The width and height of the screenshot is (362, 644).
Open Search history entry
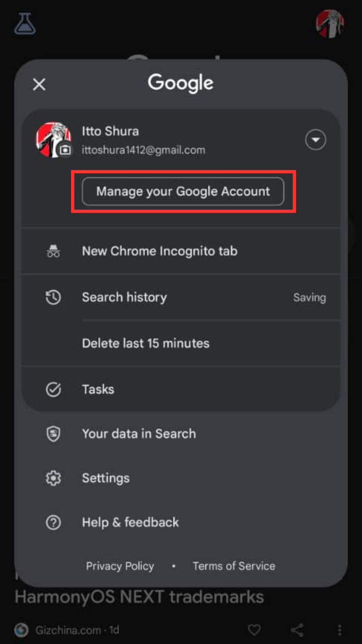pos(124,297)
